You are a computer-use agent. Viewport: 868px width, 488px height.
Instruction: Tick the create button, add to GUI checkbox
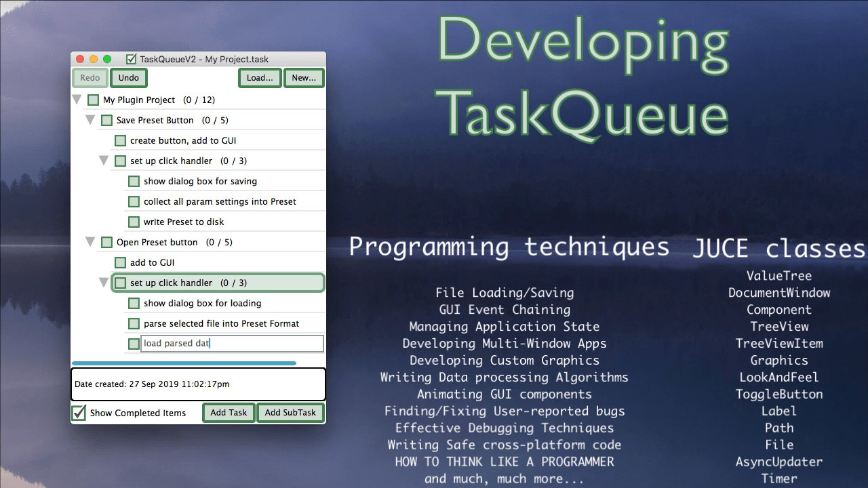120,141
